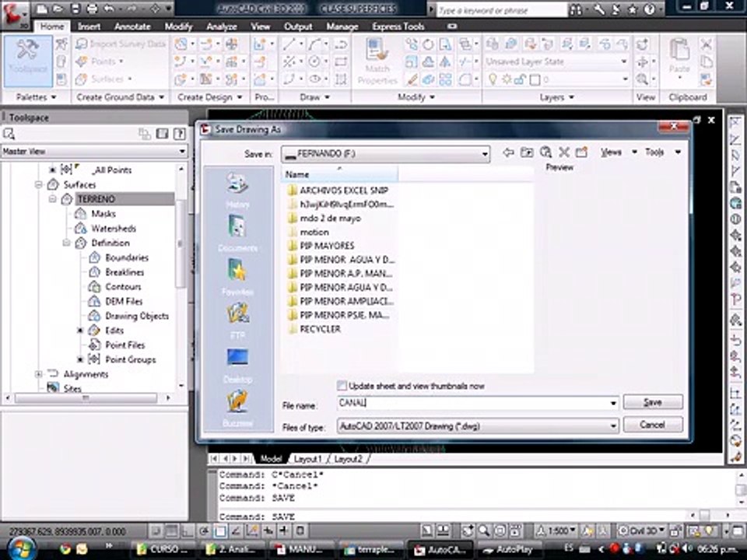Switch to the Insert ribbon tab

click(x=89, y=26)
